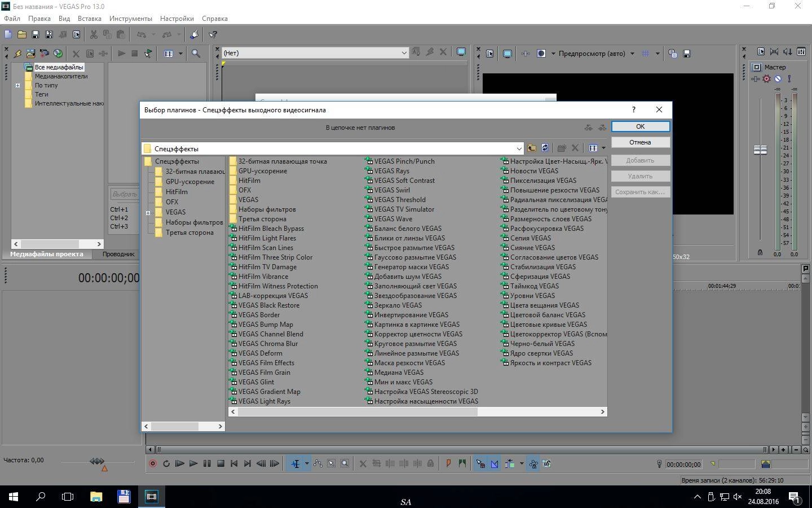Open the Файл menu
The width and height of the screenshot is (812, 508).
[12, 19]
